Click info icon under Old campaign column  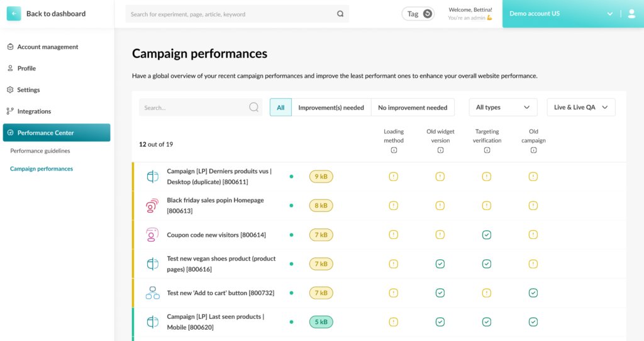pos(533,150)
